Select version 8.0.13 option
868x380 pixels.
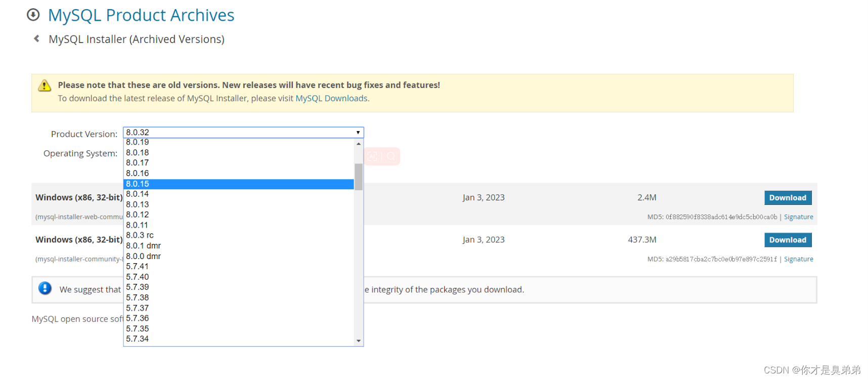239,204
